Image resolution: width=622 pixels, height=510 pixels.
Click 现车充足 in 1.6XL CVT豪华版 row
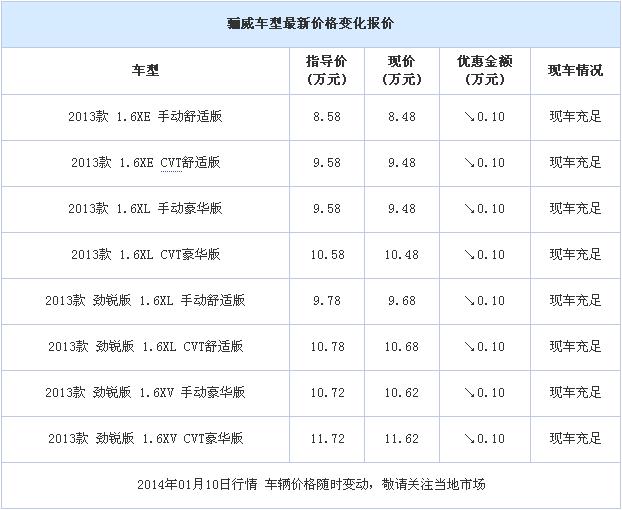point(575,255)
